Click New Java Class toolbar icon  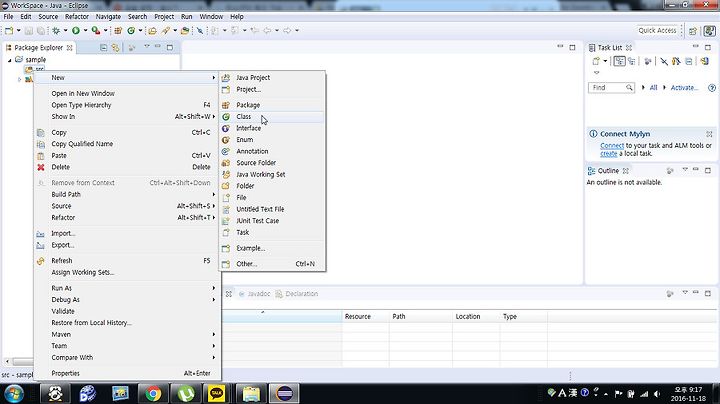click(131, 30)
